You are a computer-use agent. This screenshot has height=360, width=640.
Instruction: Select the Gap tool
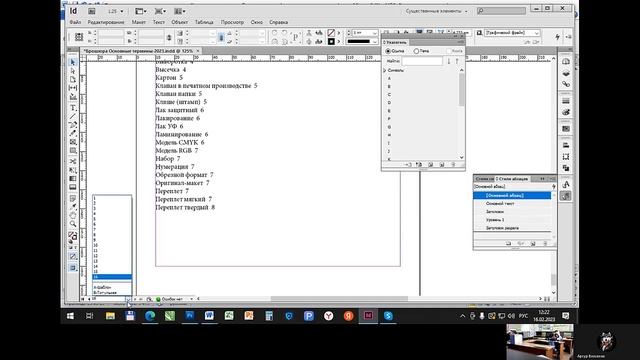pyautogui.click(x=73, y=88)
